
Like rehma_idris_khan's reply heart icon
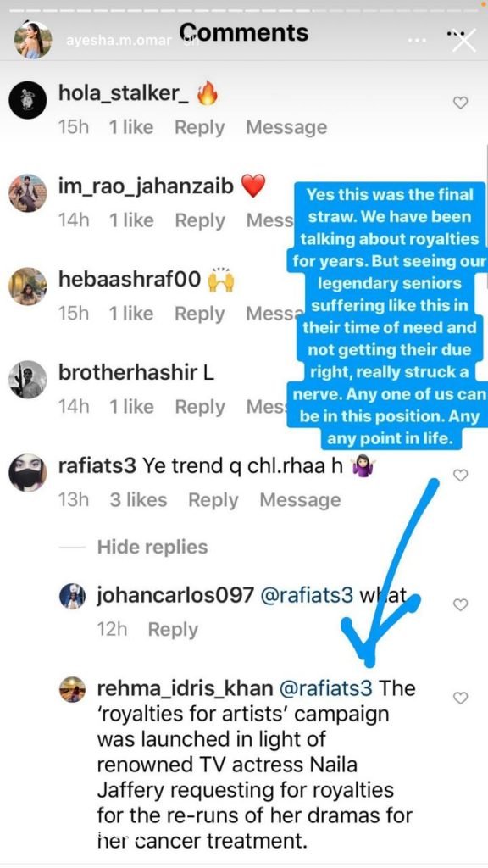(x=460, y=698)
